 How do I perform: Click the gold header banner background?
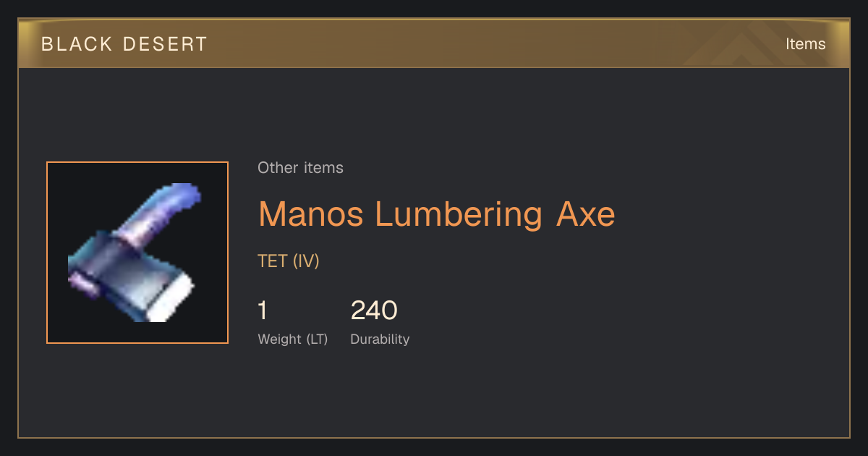(x=434, y=44)
